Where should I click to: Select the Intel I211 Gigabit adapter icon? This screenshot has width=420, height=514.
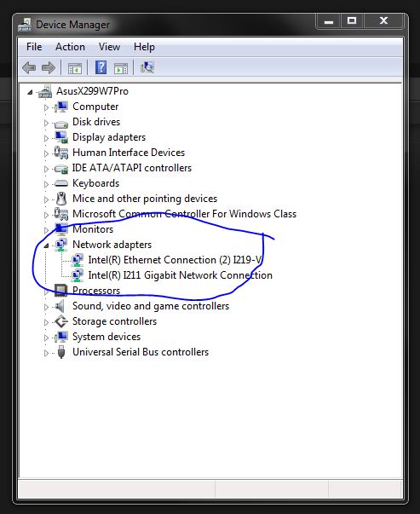point(78,275)
